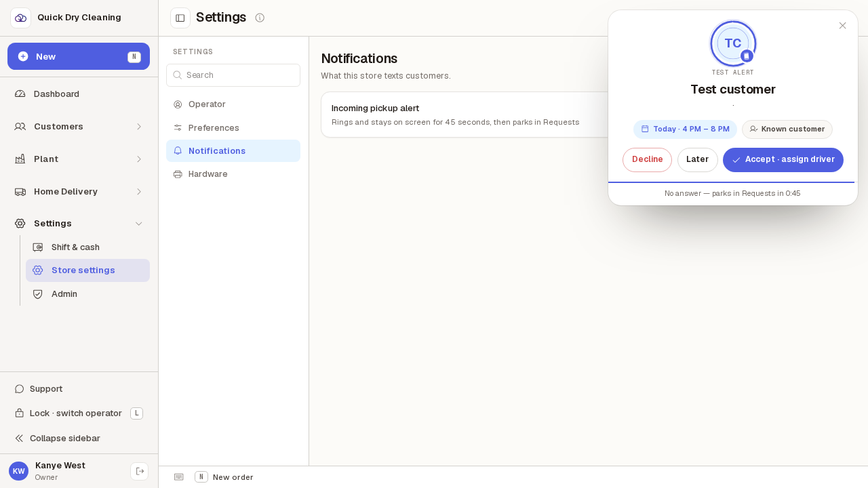868x488 pixels.
Task: Select the Notifications settings tab
Action: pyautogui.click(x=233, y=151)
